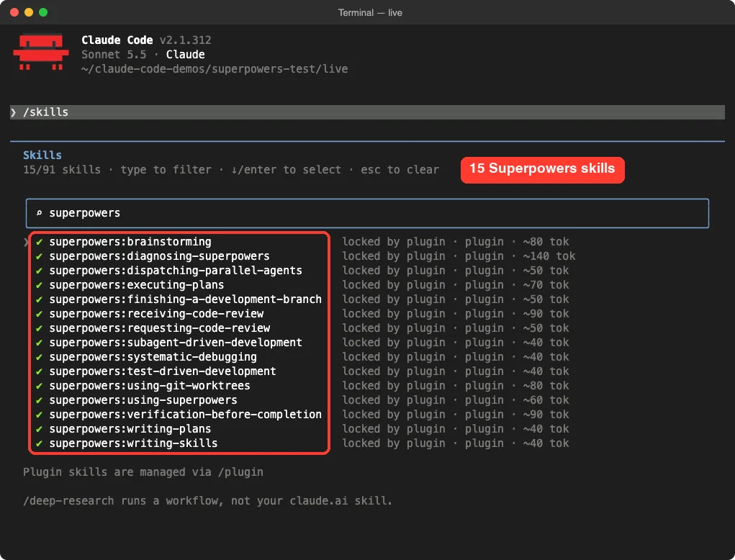Click the /skills command in prompt line
The width and height of the screenshot is (735, 560).
click(45, 112)
